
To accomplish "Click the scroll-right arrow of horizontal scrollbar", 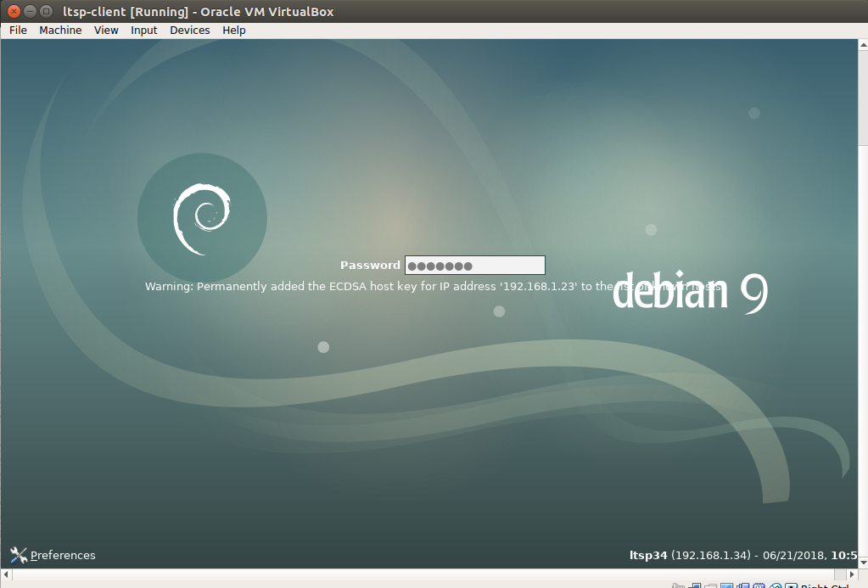I will [852, 574].
